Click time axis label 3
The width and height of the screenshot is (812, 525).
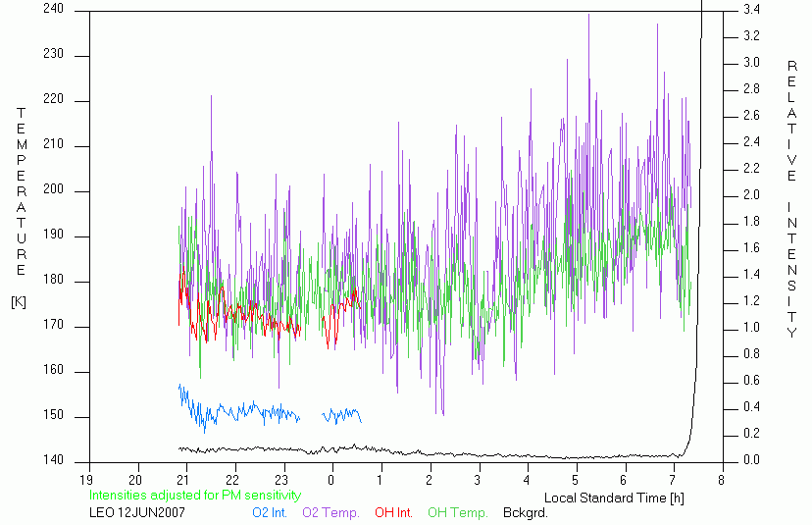click(478, 481)
